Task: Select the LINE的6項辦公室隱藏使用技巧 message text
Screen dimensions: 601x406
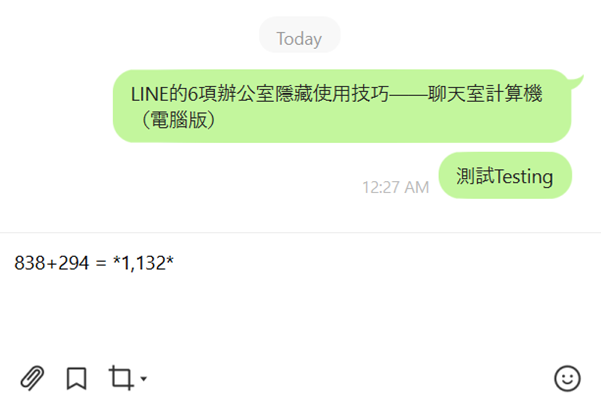Action: [260, 94]
